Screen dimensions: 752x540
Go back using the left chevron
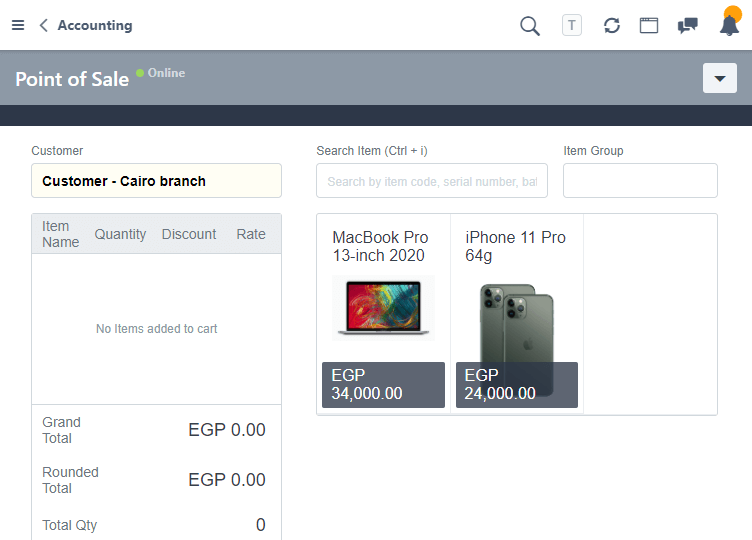pyautogui.click(x=43, y=25)
